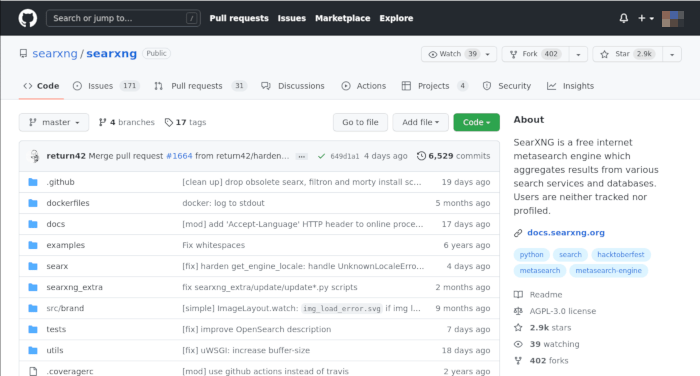The height and width of the screenshot is (376, 700).
Task: Open 'docker: log to stdout' commit message
Action: 223,203
